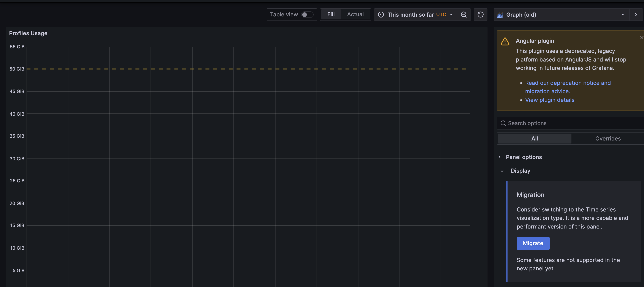
Task: Click the Graph (old) visualization icon
Action: (500, 15)
